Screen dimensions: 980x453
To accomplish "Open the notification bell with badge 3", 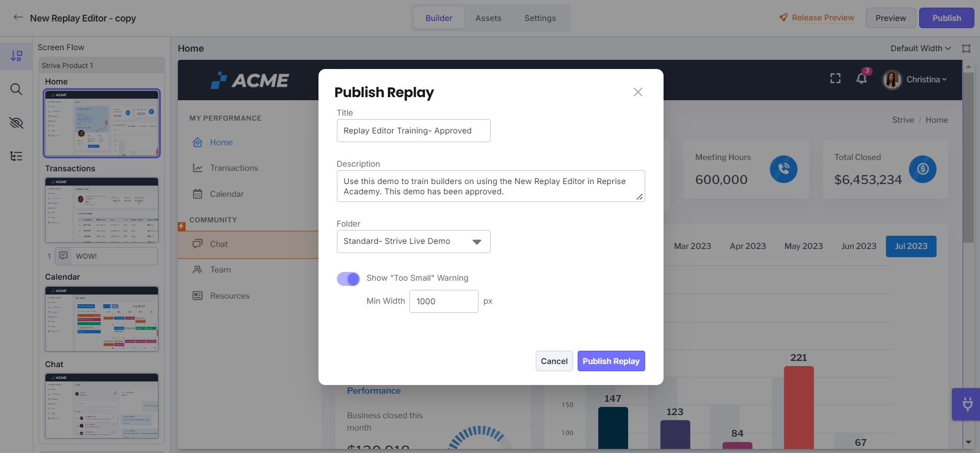I will point(861,78).
